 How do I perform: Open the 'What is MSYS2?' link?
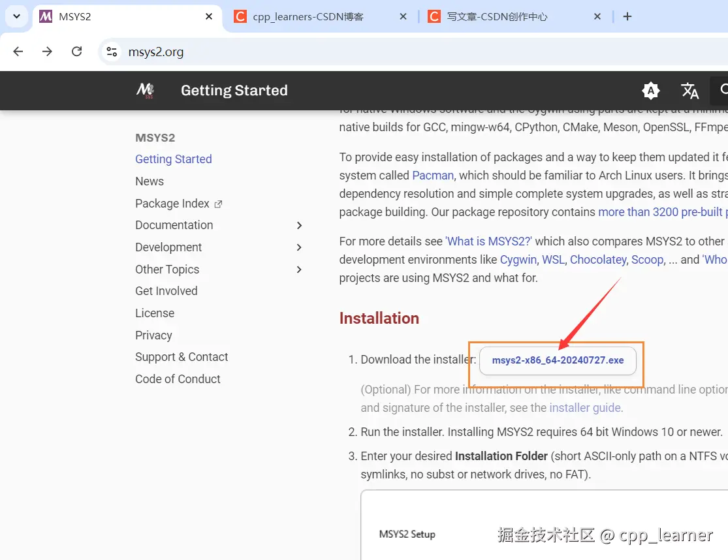488,241
